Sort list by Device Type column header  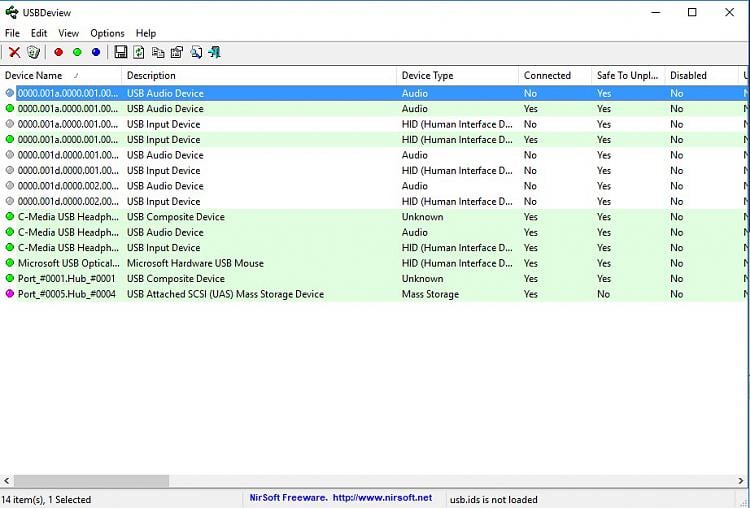(x=427, y=75)
